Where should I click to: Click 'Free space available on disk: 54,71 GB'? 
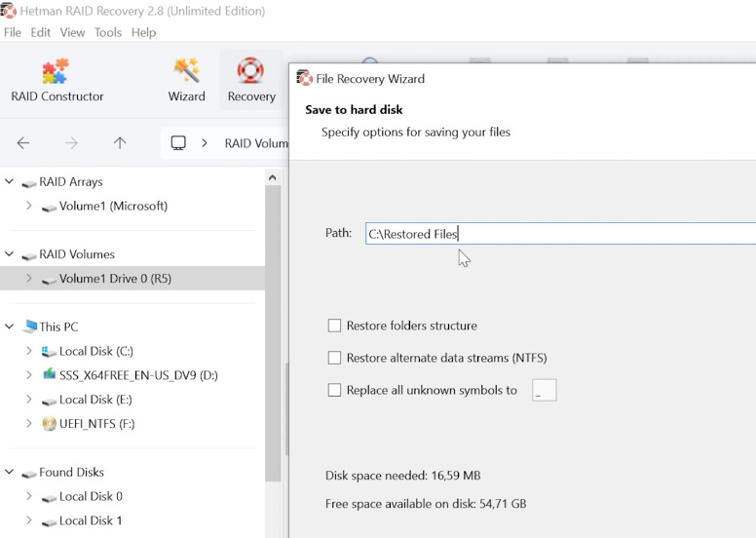(x=426, y=504)
